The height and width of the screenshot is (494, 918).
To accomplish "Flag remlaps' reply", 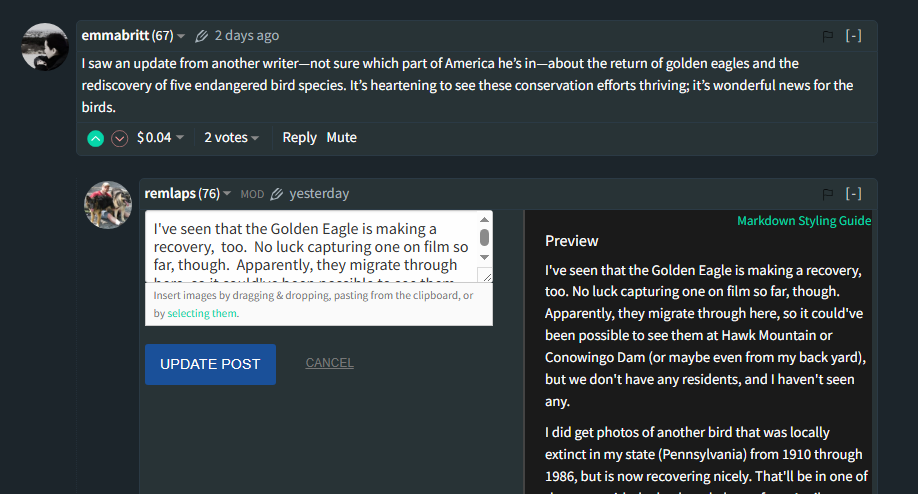I will 828,194.
